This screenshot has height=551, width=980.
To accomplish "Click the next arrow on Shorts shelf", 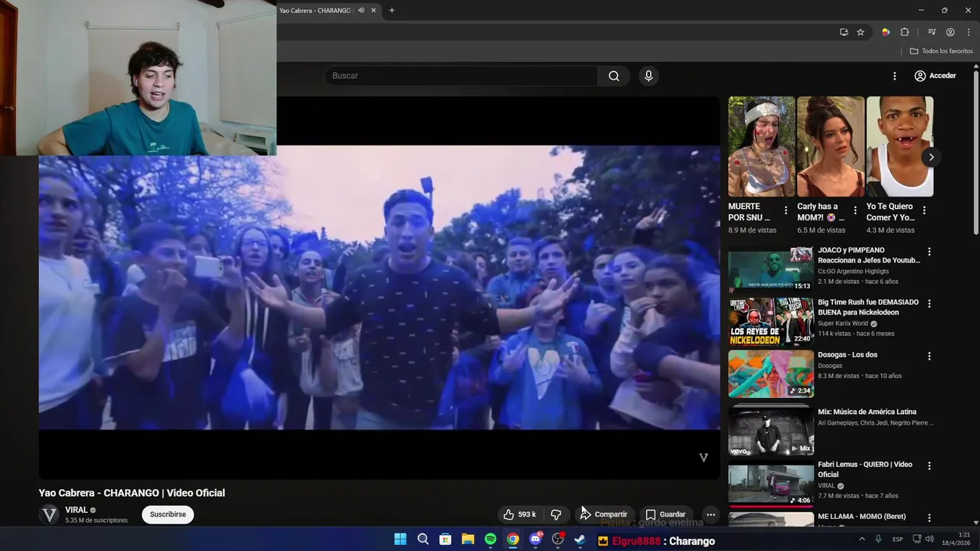I will click(931, 158).
